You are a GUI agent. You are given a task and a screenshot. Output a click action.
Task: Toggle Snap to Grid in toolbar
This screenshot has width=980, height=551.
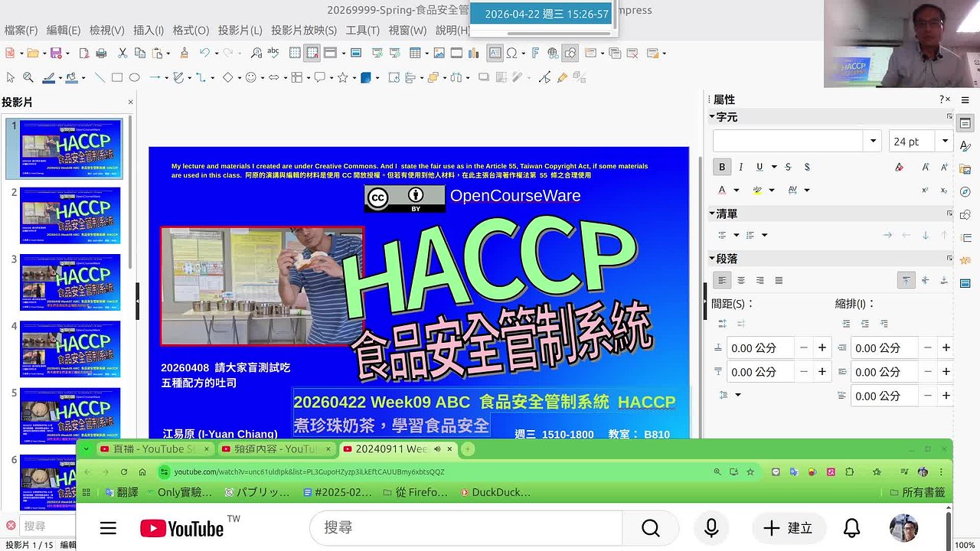coord(312,53)
